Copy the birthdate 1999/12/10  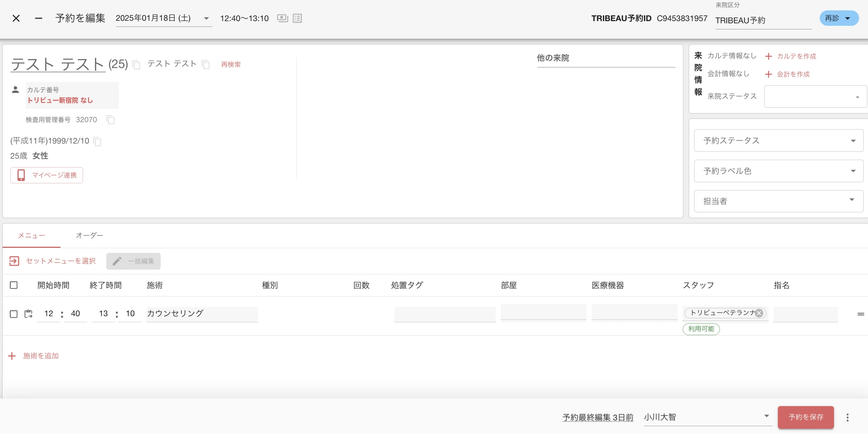click(x=97, y=141)
